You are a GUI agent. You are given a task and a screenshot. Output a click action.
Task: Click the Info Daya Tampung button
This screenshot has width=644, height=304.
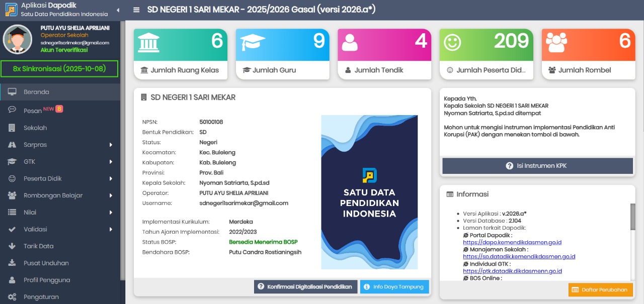tap(394, 287)
